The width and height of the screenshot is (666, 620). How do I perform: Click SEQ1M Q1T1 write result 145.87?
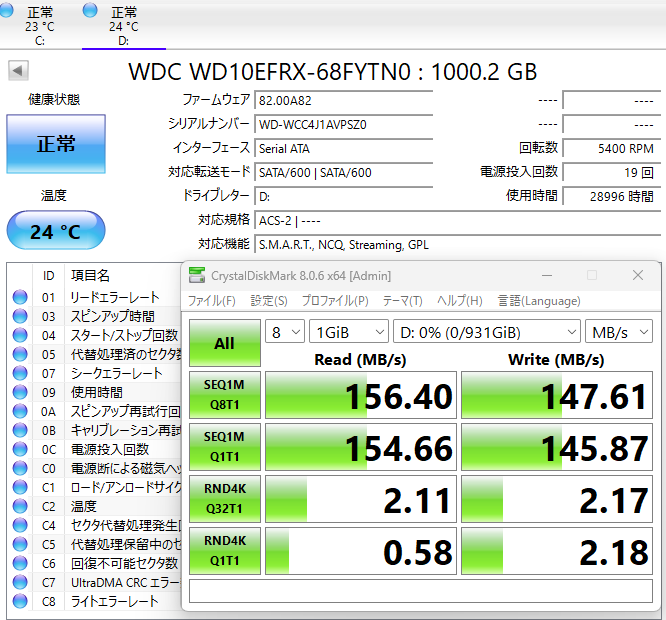pyautogui.click(x=557, y=447)
